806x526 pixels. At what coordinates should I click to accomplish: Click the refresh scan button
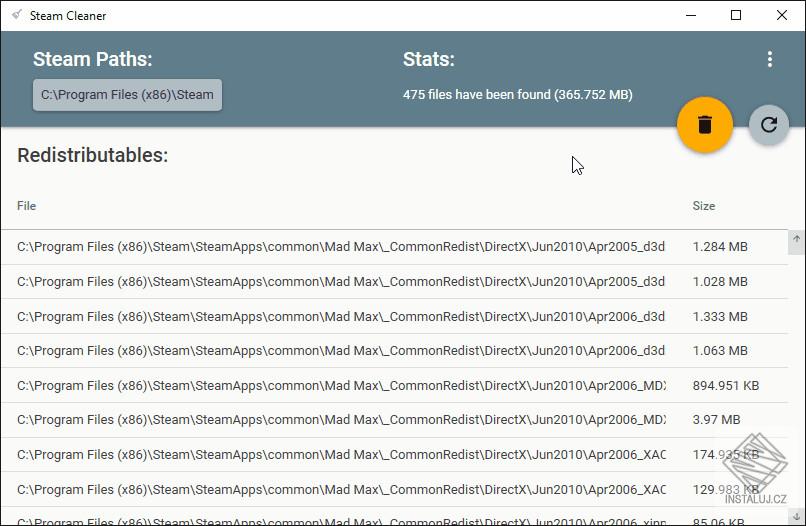click(768, 125)
